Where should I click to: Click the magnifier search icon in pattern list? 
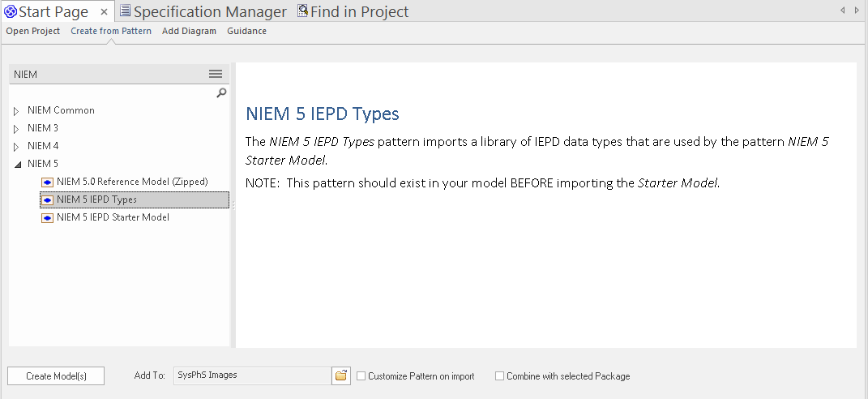[221, 93]
